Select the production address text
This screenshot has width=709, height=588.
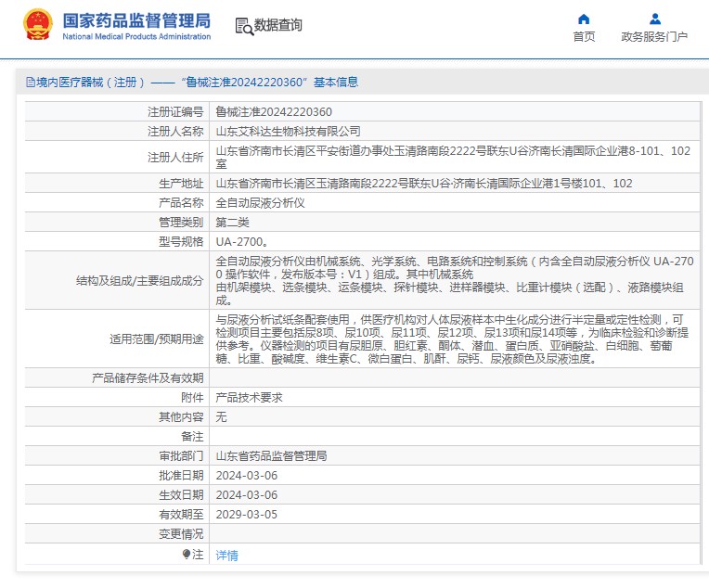point(424,183)
